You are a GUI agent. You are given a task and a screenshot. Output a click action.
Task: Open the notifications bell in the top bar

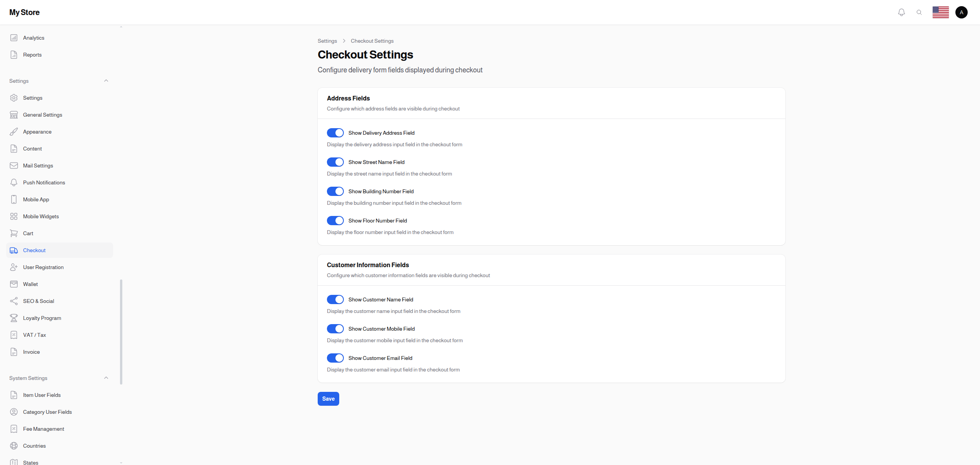click(x=901, y=12)
